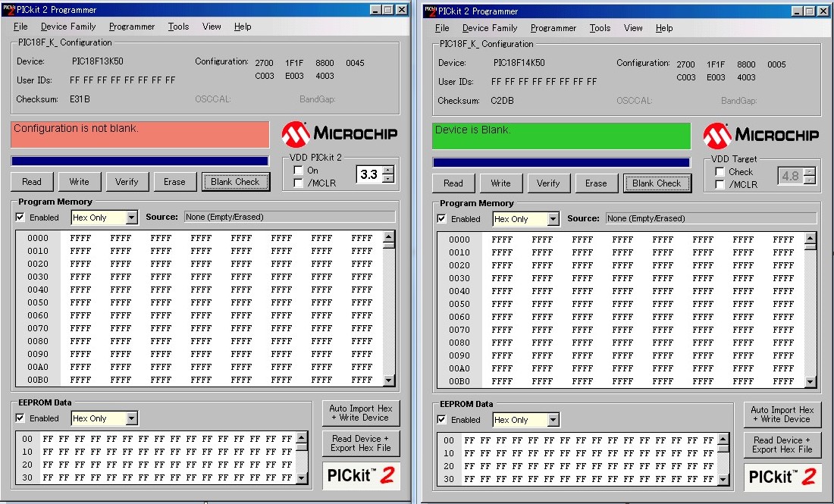Click the Write button in the PIC18F14K50 window
This screenshot has width=834, height=504.
500,183
